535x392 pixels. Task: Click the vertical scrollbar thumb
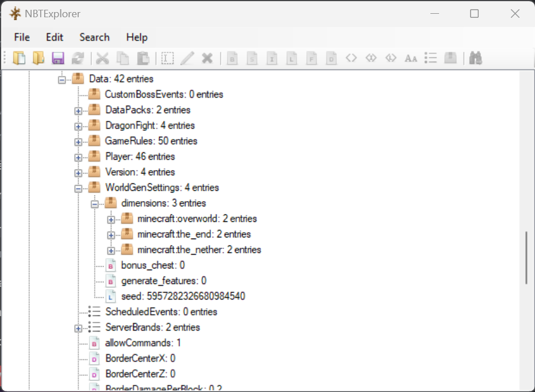coord(526,258)
